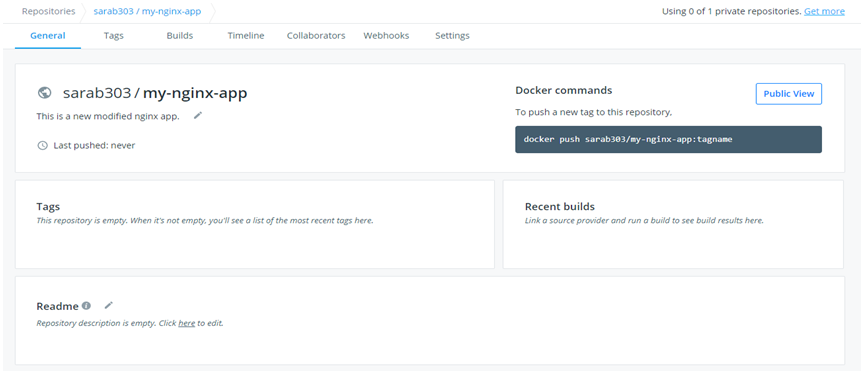Click the 'here' link to edit Readme
This screenshot has width=866, height=375.
pos(187,323)
